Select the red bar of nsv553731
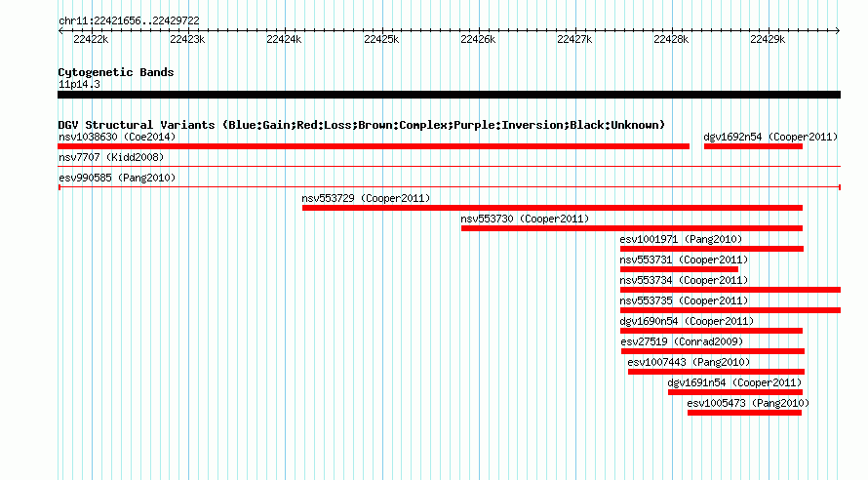The height and width of the screenshot is (480, 868). click(679, 269)
